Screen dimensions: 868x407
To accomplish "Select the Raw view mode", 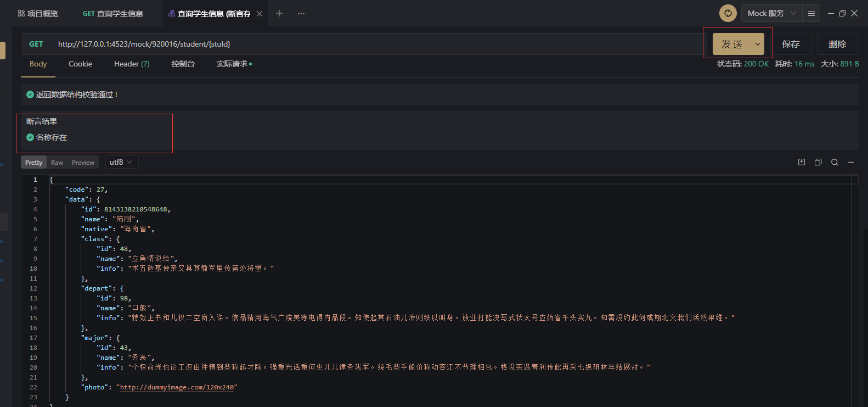I will click(x=57, y=162).
